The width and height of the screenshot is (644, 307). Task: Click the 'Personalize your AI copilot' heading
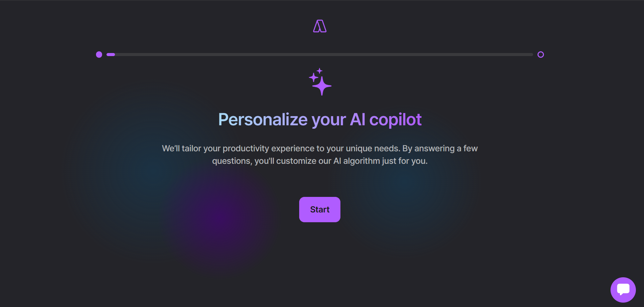click(320, 120)
